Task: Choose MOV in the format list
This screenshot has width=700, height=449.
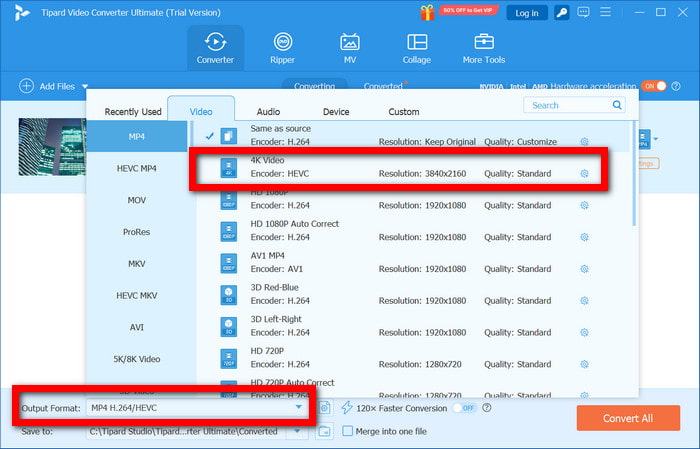Action: click(136, 199)
